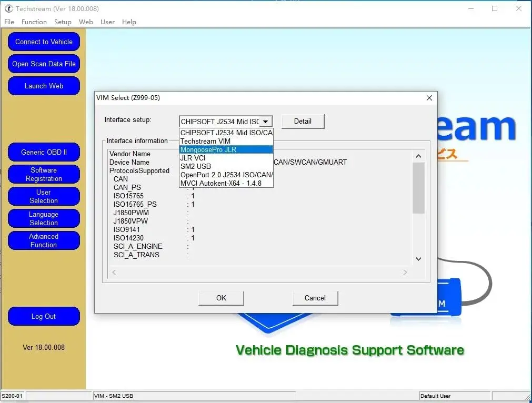Launch Web from the sidebar
The width and height of the screenshot is (532, 403).
pyautogui.click(x=44, y=86)
